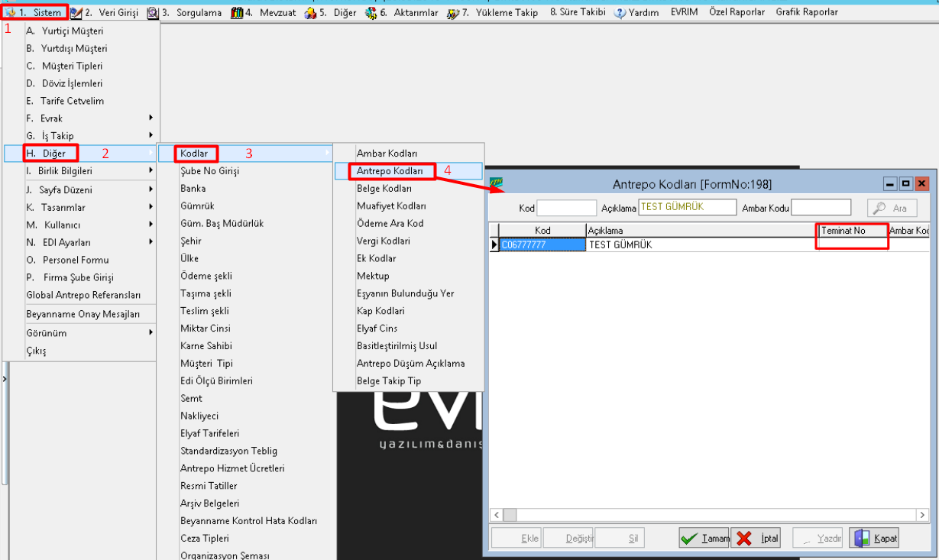Click the Ara search button

coord(892,208)
